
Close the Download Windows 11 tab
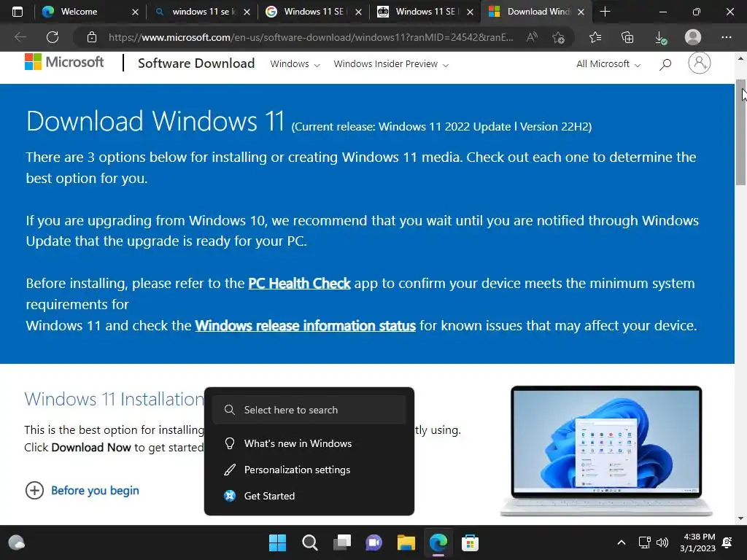(581, 12)
